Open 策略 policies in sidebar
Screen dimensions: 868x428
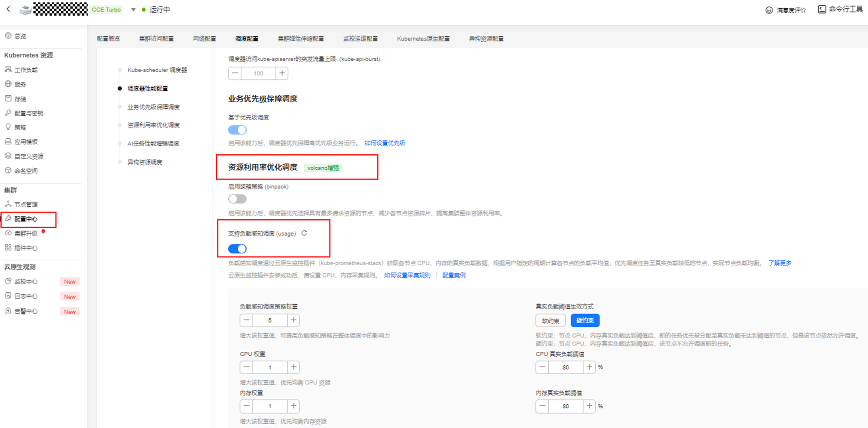click(x=16, y=127)
